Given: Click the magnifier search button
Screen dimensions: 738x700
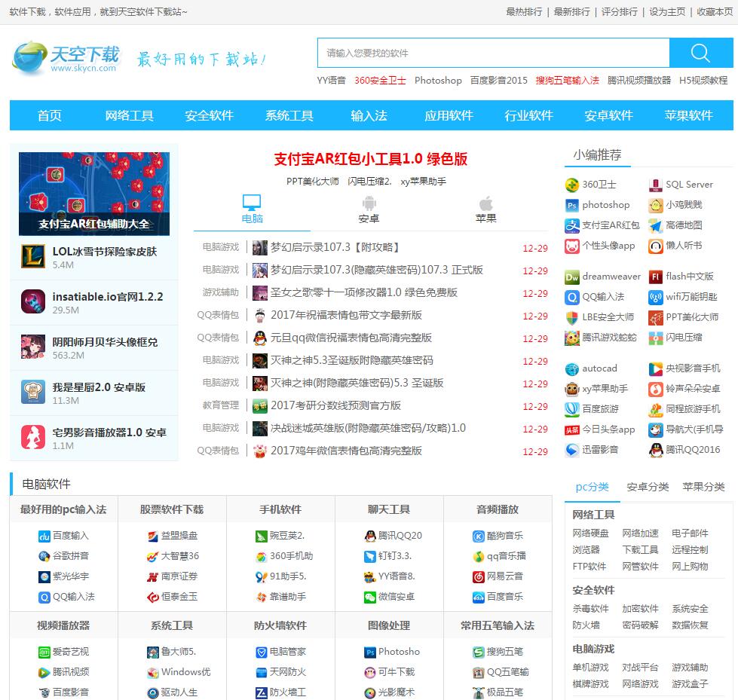Looking at the screenshot, I should click(701, 53).
